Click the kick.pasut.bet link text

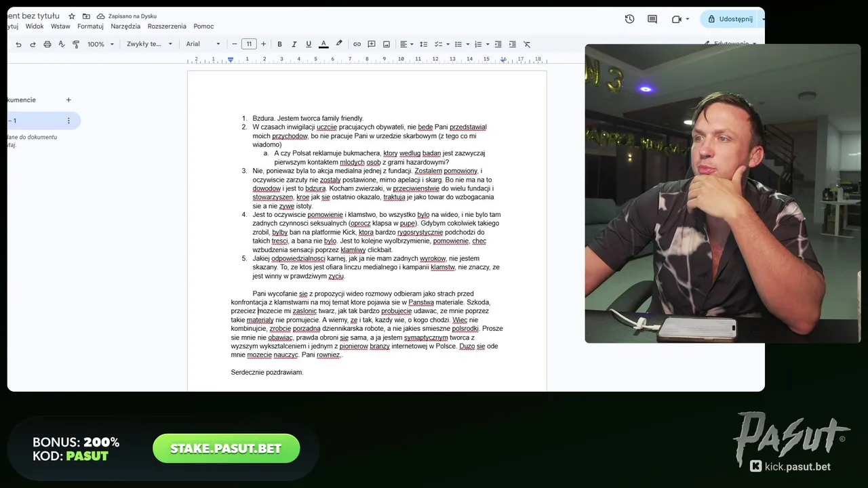[797, 466]
